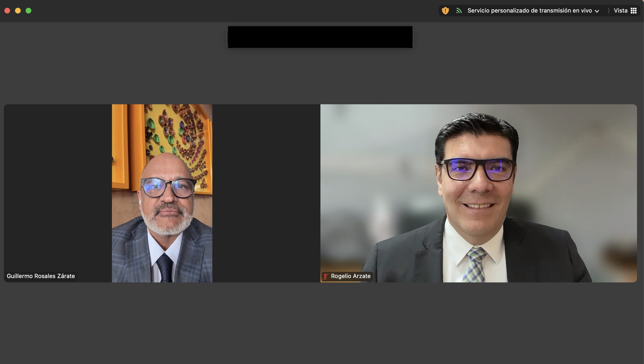Screen dimensions: 644x364
Task: Click the Vista grid icon
Action: click(x=633, y=11)
